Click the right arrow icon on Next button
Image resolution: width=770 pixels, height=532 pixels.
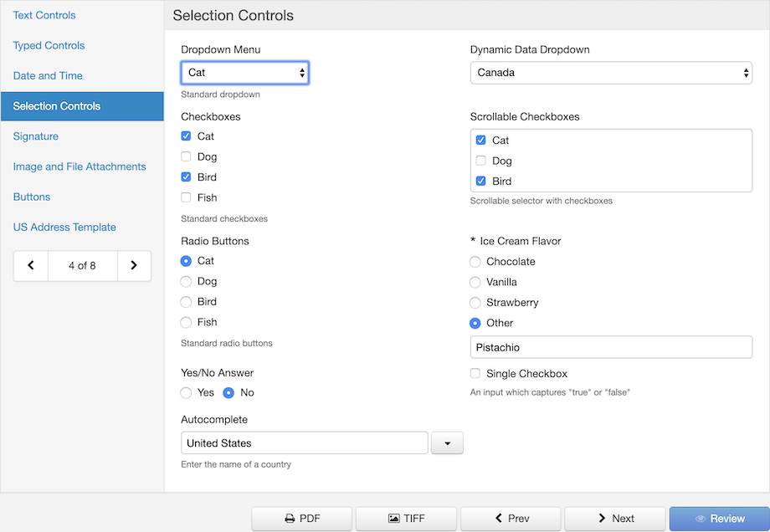(x=602, y=518)
